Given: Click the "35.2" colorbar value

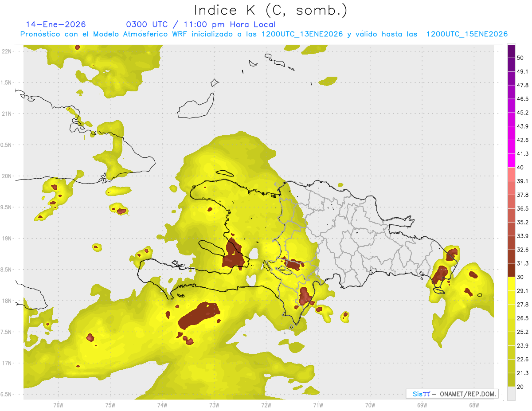Looking at the screenshot, I should point(523,222).
